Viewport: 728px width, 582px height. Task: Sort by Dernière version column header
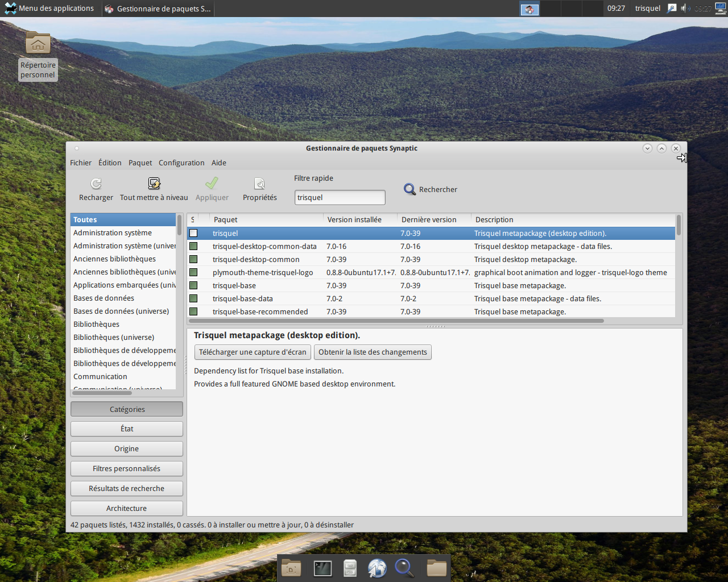(435, 219)
